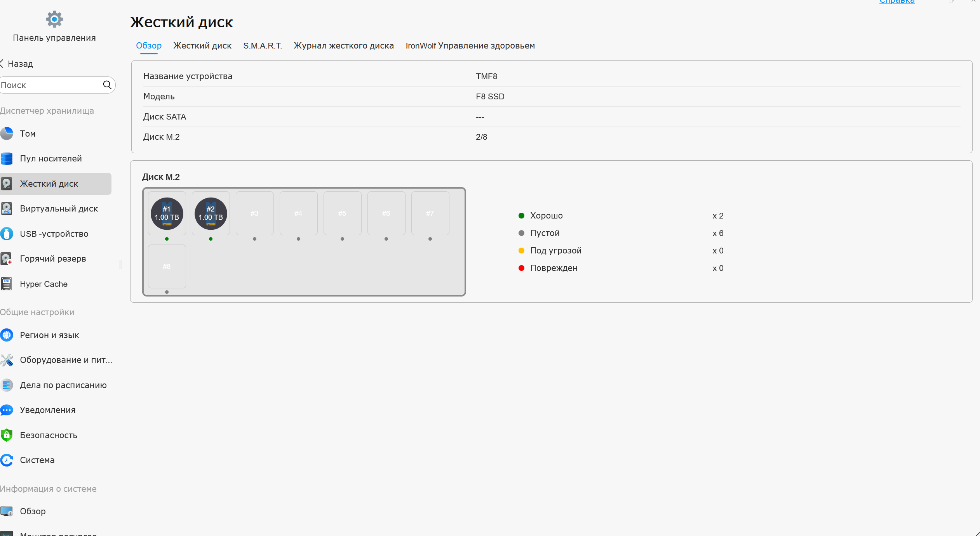The image size is (980, 536).
Task: Open Горячий резерв hot spare icon
Action: [x=7, y=259]
